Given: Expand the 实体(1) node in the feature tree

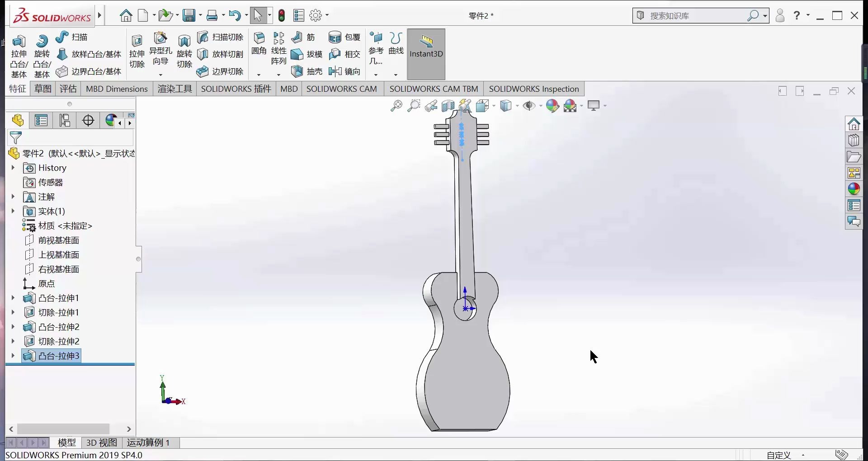Looking at the screenshot, I should [13, 211].
